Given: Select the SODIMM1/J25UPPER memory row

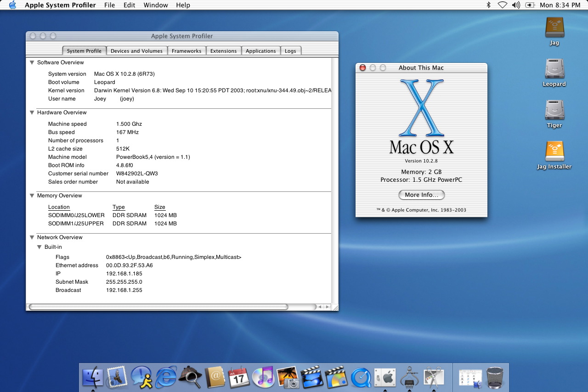Looking at the screenshot, I should tap(113, 224).
